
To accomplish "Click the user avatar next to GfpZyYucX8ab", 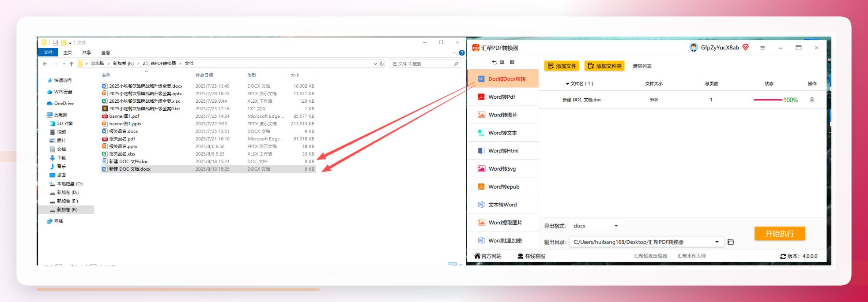I will 694,48.
